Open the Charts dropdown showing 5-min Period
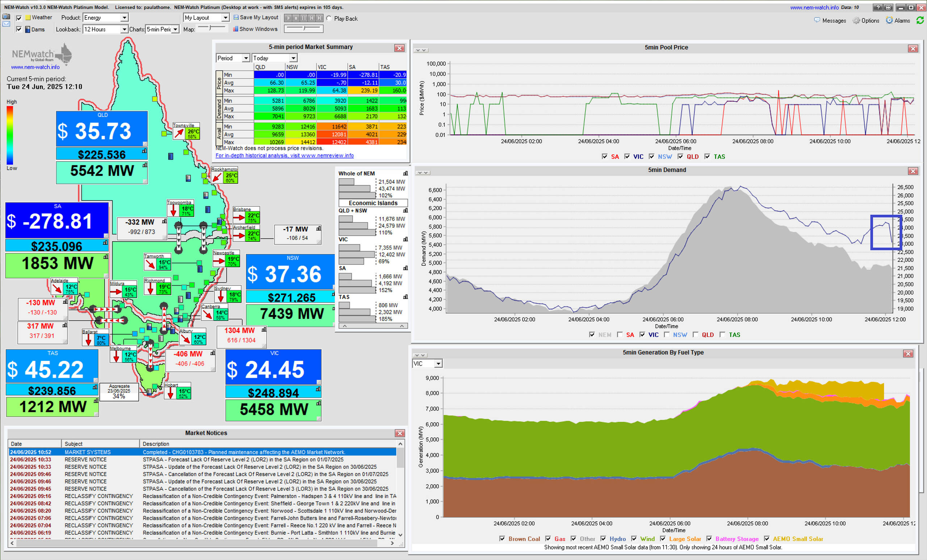 click(162, 29)
